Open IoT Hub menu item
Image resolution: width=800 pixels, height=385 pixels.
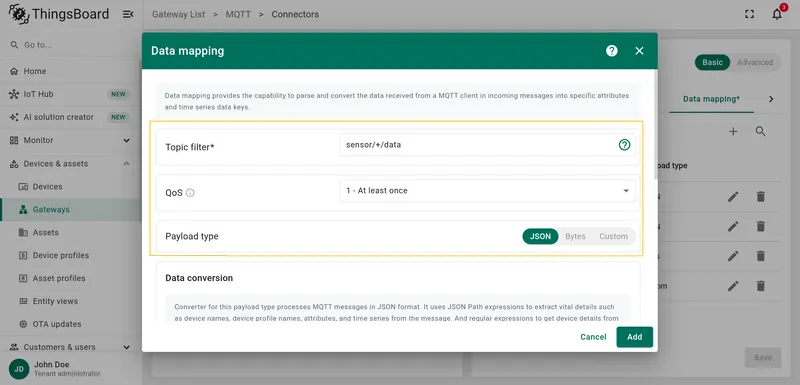[70, 94]
